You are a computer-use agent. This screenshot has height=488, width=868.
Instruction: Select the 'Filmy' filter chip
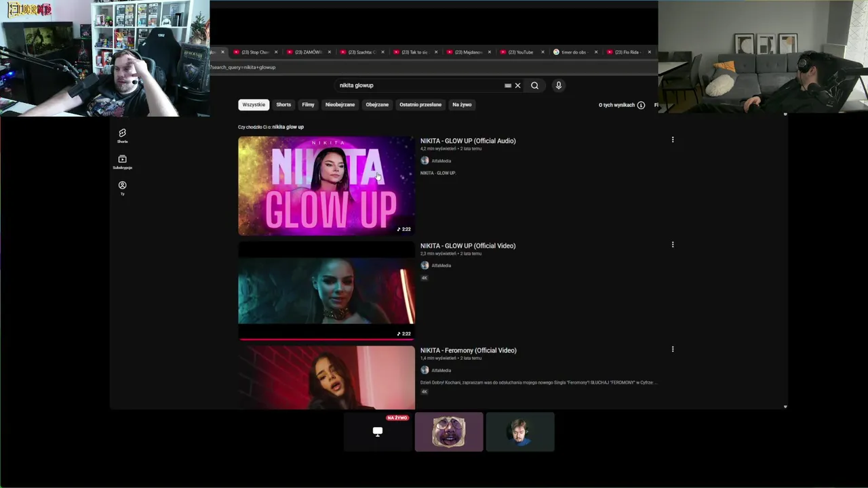pyautogui.click(x=308, y=104)
